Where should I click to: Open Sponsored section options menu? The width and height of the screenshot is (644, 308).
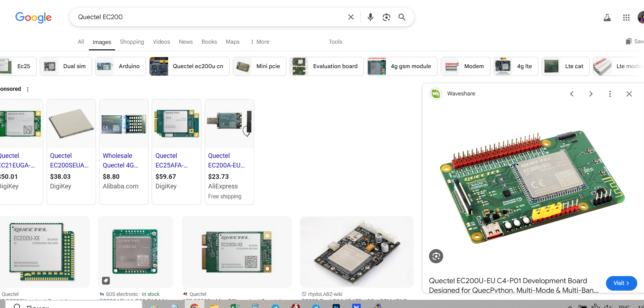click(28, 89)
